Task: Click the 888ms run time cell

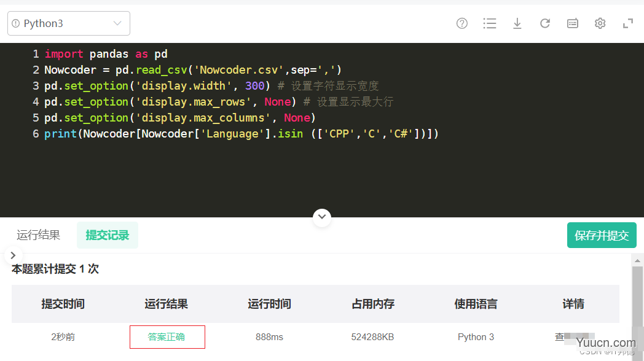Action: [269, 337]
